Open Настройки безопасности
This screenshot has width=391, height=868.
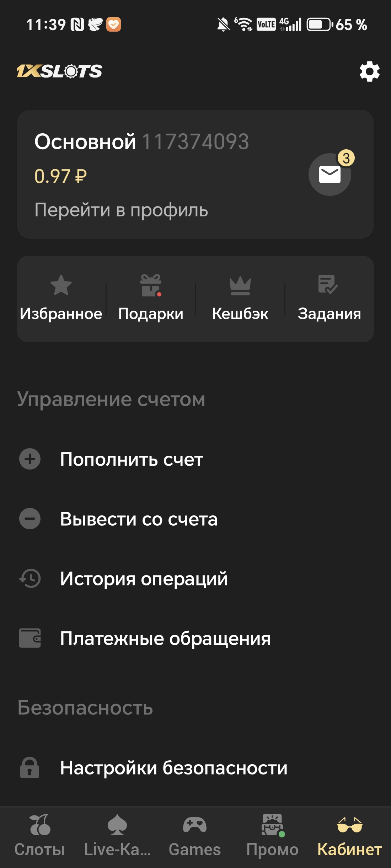tap(174, 768)
